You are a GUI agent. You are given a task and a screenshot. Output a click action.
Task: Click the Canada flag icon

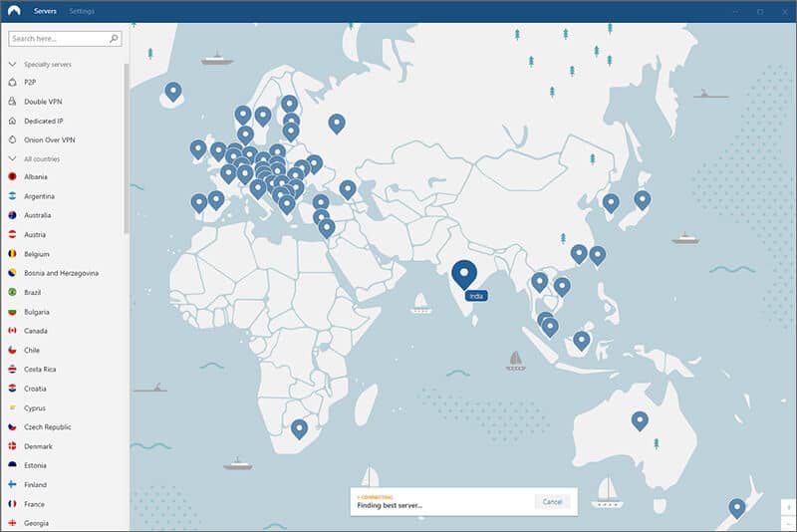[x=13, y=331]
